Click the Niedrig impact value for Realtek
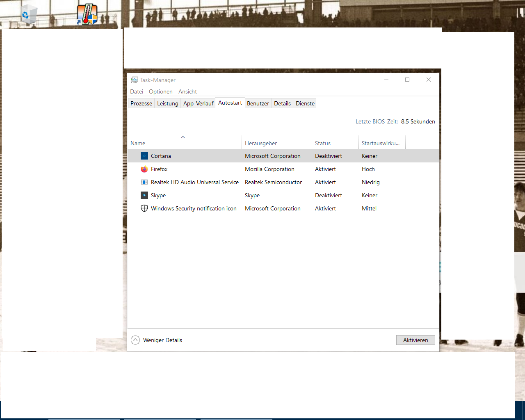 pyautogui.click(x=371, y=182)
